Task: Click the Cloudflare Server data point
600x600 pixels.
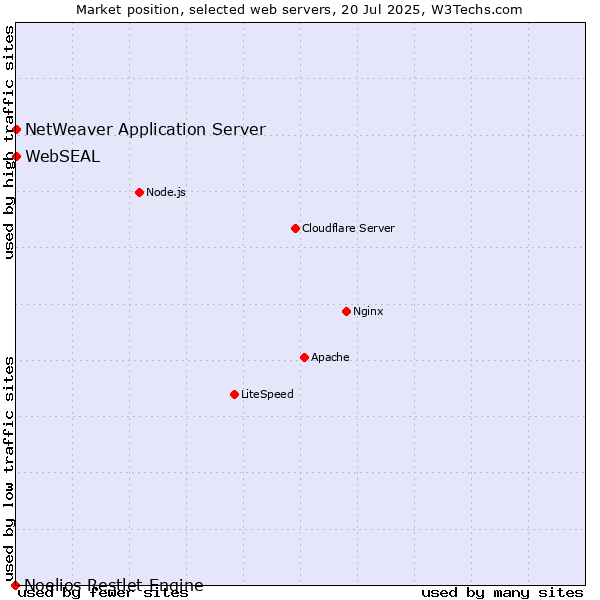Action: (x=295, y=228)
